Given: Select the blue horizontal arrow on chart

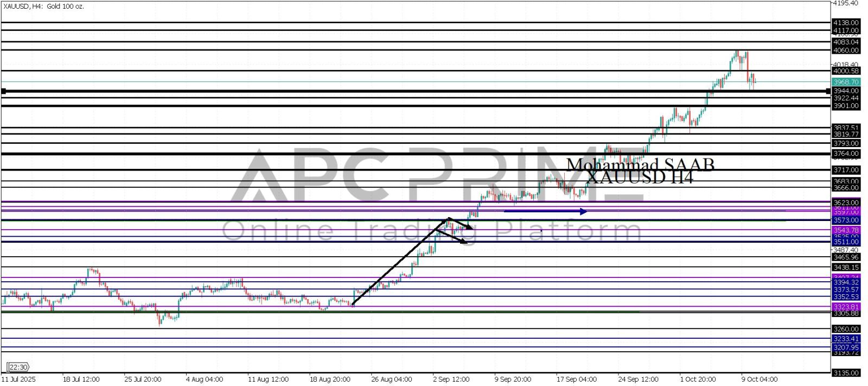Looking at the screenshot, I should [545, 212].
